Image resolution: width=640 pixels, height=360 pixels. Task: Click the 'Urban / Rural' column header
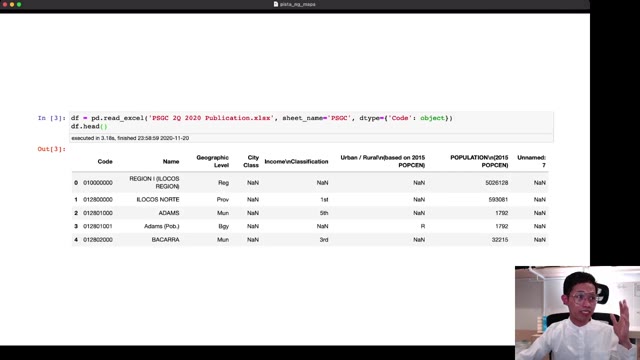coord(382,161)
